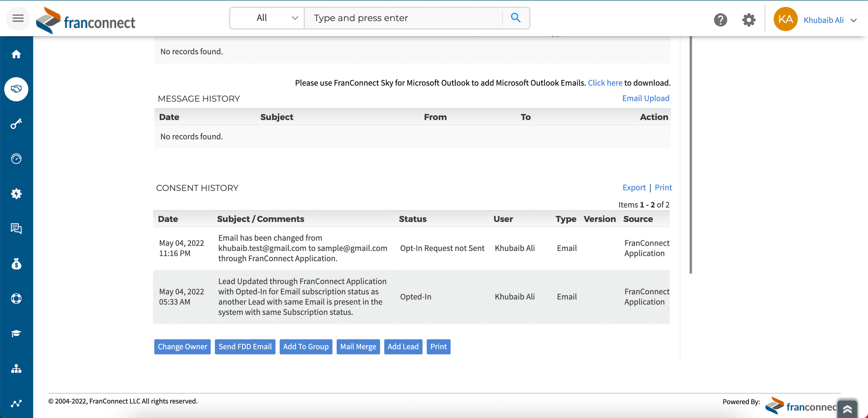Click the Subject column header in Message History
Screen dimensions: 868x418
tap(277, 117)
